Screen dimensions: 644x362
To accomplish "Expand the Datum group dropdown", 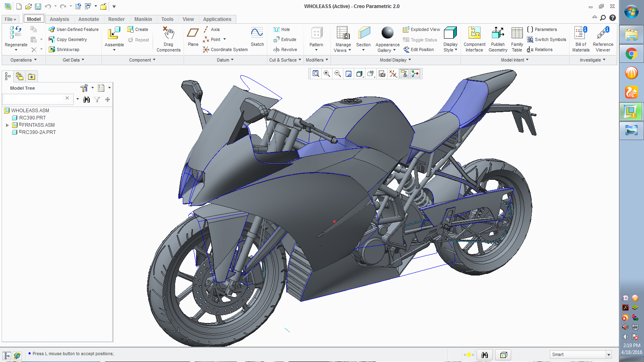I will [x=225, y=60].
